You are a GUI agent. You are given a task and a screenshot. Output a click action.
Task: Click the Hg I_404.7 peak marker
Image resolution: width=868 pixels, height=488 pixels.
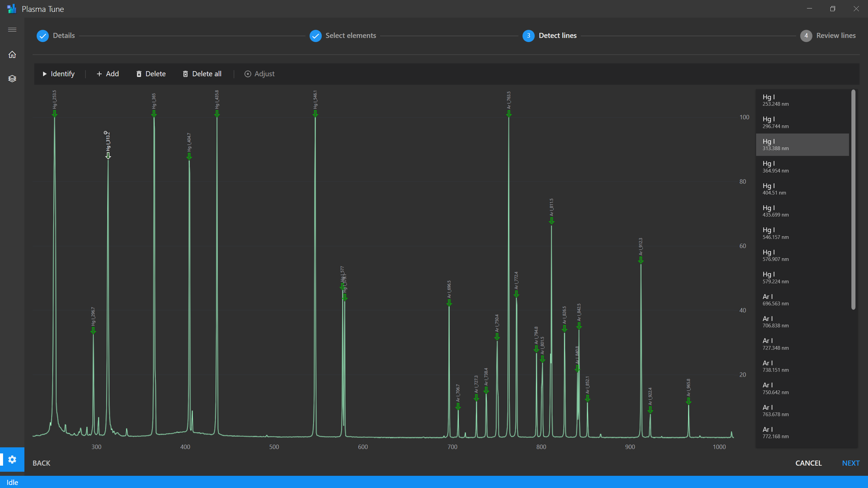[x=189, y=156]
